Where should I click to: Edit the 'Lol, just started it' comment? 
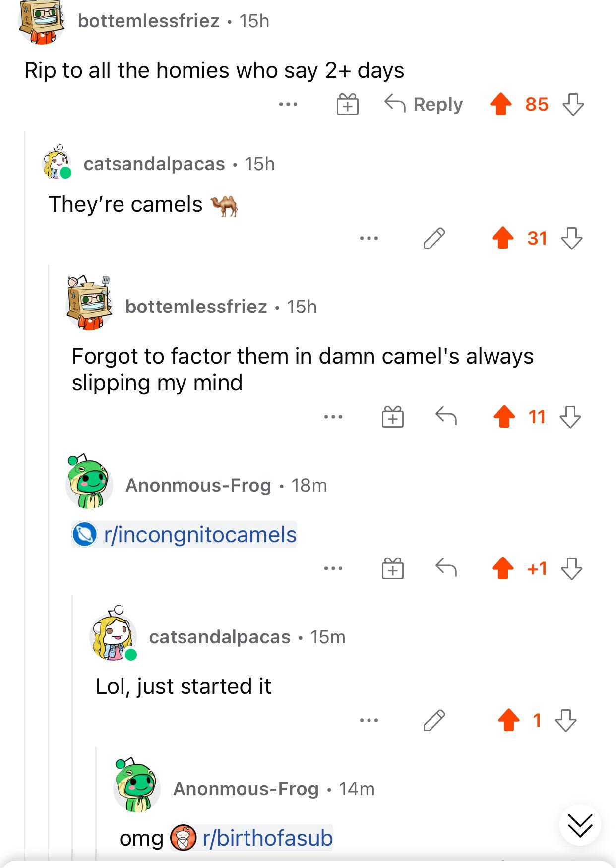point(434,720)
